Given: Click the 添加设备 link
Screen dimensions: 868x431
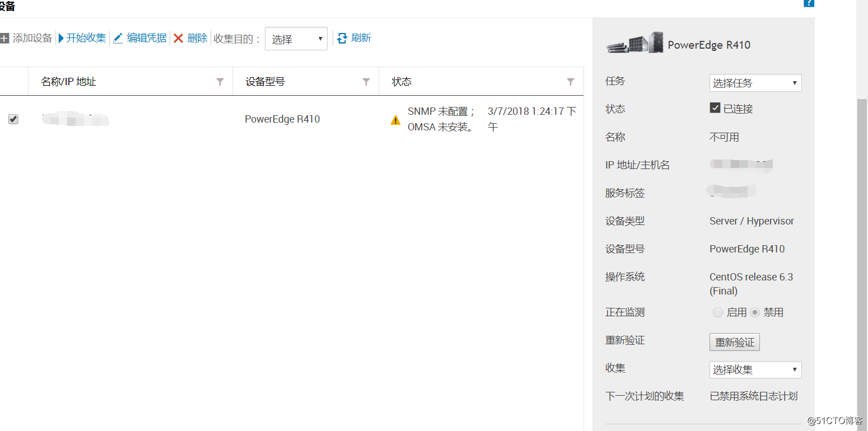Looking at the screenshot, I should (x=32, y=38).
